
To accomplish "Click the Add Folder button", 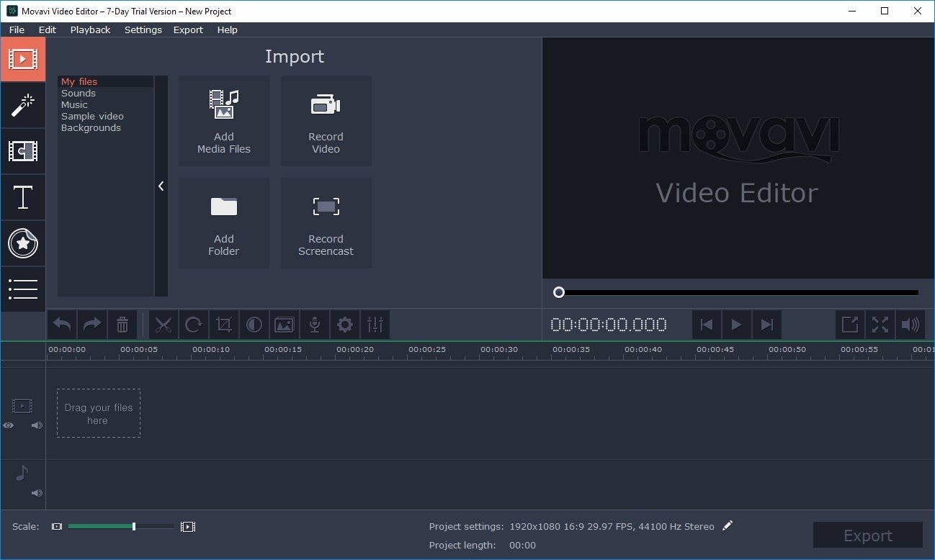I will 224,223.
